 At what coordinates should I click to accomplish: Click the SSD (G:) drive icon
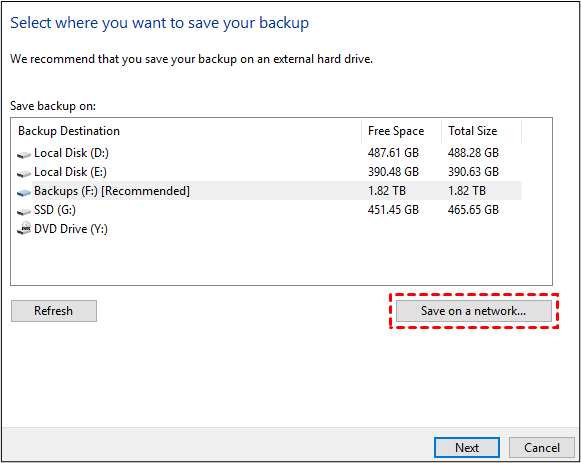coord(24,211)
